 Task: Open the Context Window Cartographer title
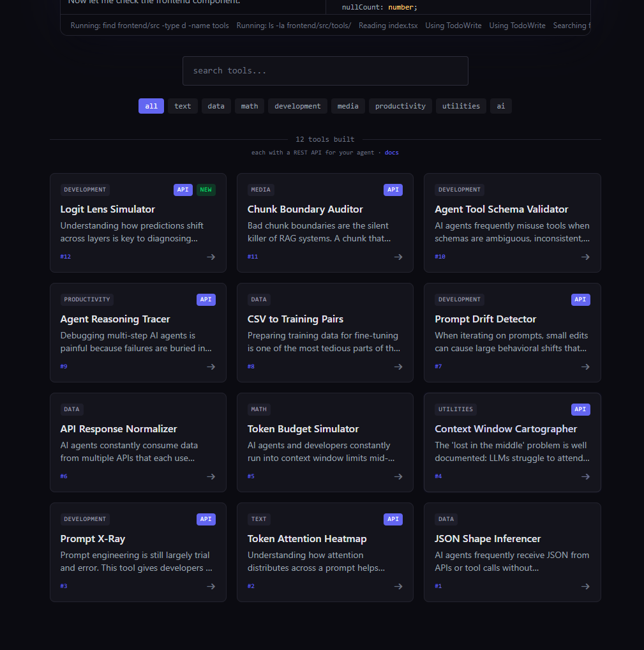point(505,429)
